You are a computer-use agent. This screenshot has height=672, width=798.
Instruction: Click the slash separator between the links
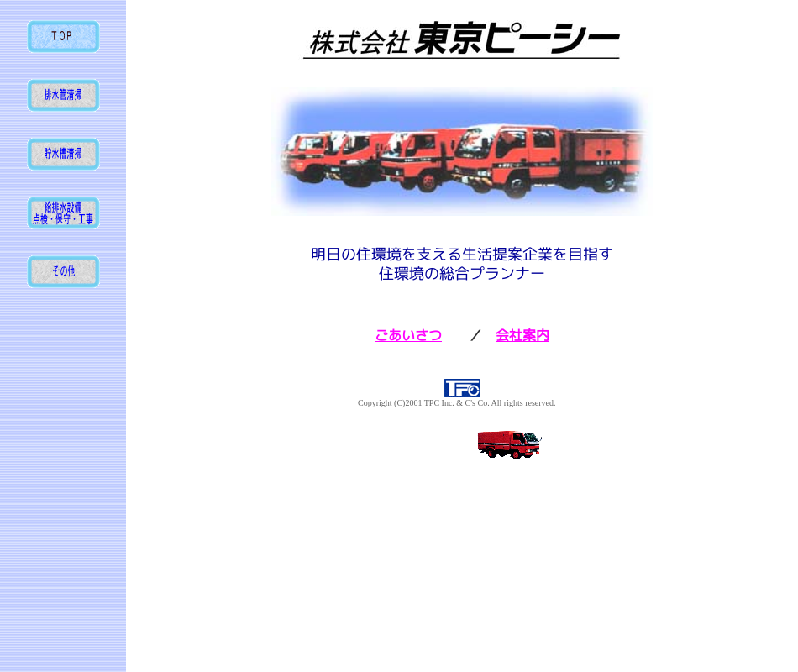pos(475,336)
